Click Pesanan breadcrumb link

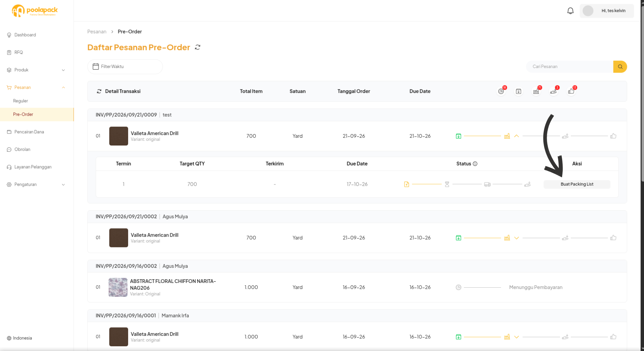click(97, 32)
